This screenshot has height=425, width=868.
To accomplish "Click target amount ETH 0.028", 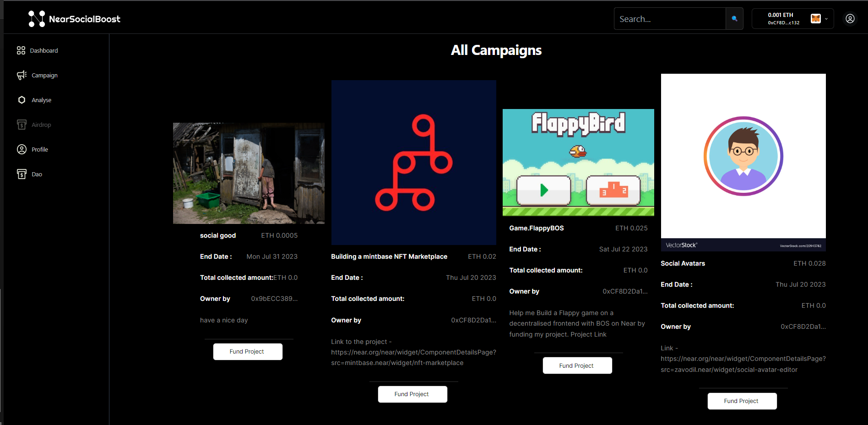I will [x=809, y=263].
